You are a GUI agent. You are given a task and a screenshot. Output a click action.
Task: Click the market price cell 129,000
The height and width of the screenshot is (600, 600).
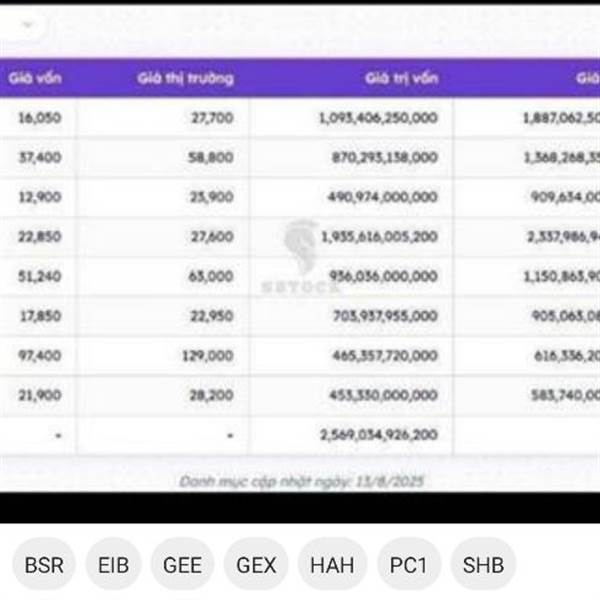point(208,355)
